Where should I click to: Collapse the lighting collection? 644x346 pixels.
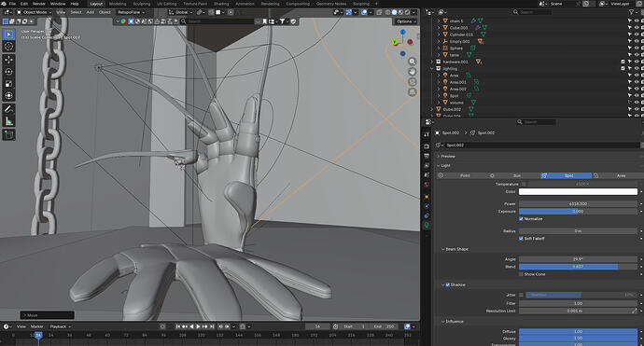pyautogui.click(x=432, y=68)
